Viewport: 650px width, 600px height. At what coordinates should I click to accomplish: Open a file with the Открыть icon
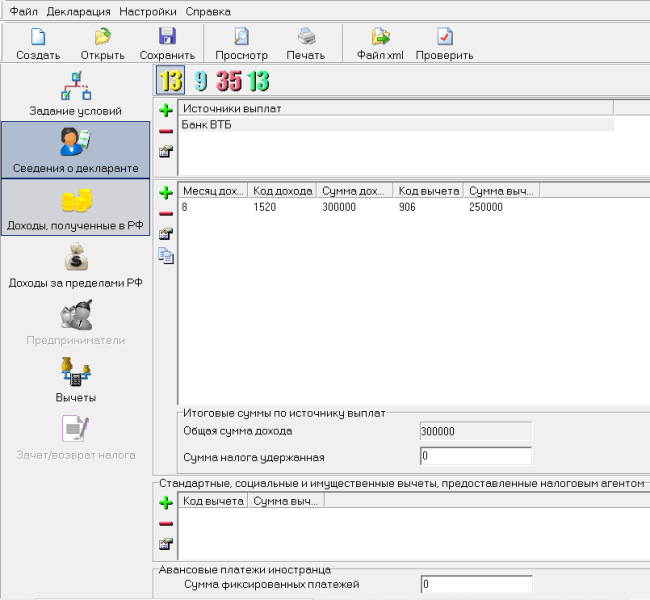coord(102,38)
